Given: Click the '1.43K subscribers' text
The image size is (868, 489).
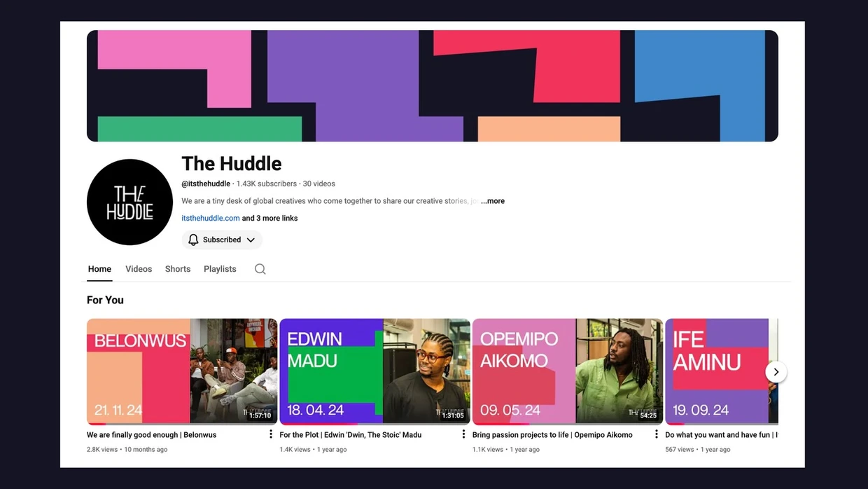Looking at the screenshot, I should (267, 184).
